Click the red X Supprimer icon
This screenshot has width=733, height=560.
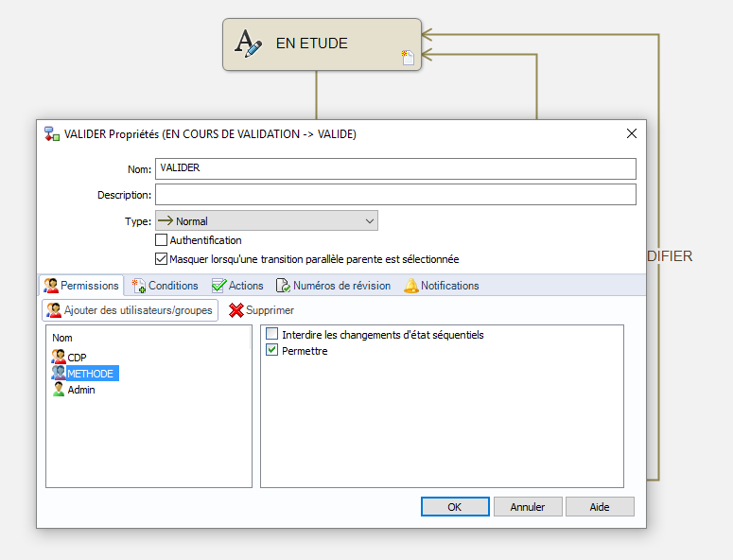click(236, 310)
